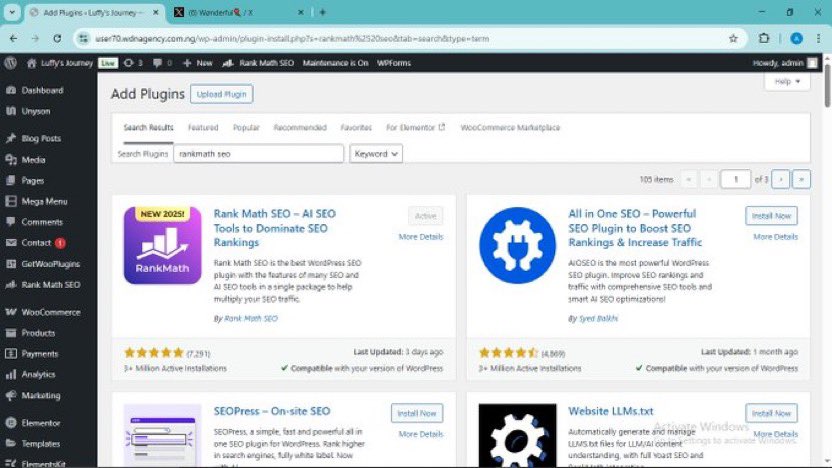Open the browser extensions puzzle icon
The height and width of the screenshot is (468, 832).
click(764, 38)
